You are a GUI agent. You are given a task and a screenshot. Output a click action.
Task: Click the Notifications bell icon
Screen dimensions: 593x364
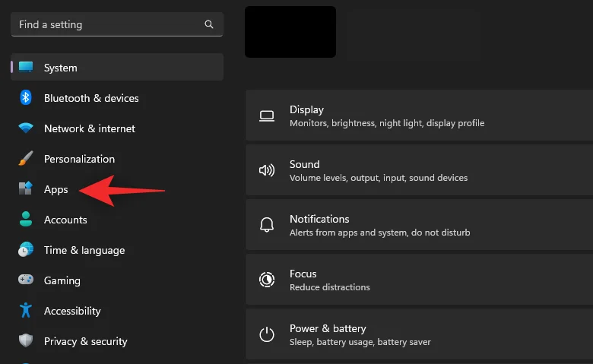coord(267,225)
